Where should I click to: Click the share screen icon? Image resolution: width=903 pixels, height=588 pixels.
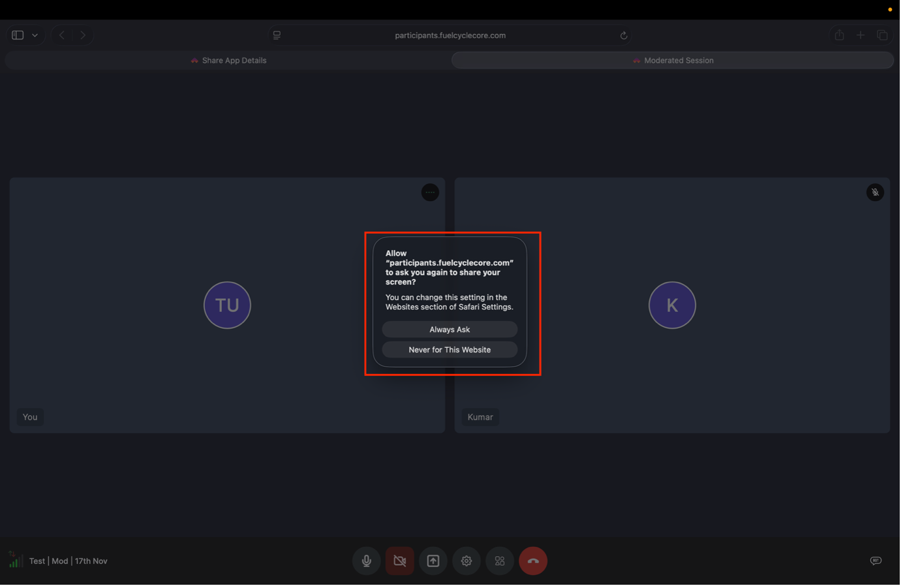[433, 561]
